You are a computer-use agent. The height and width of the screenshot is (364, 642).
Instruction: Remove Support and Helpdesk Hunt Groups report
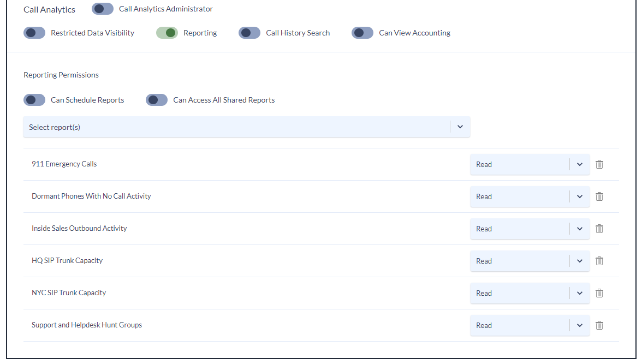tap(599, 325)
